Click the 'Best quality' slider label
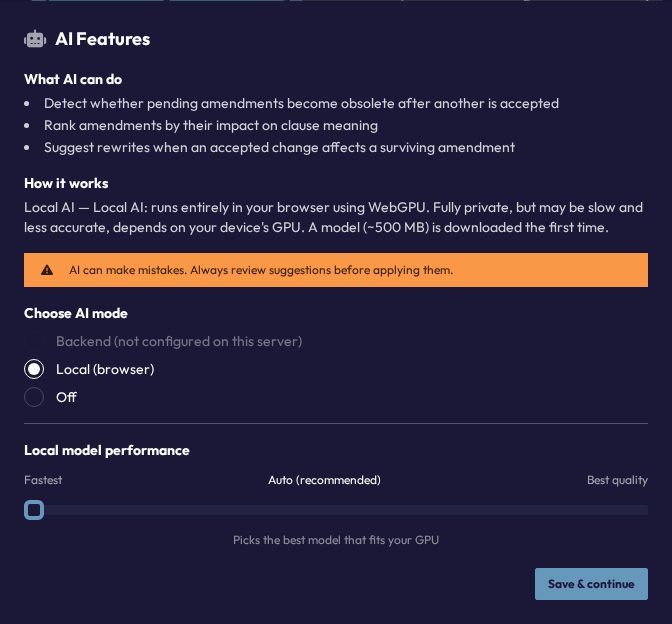The width and height of the screenshot is (672, 624). 617,480
